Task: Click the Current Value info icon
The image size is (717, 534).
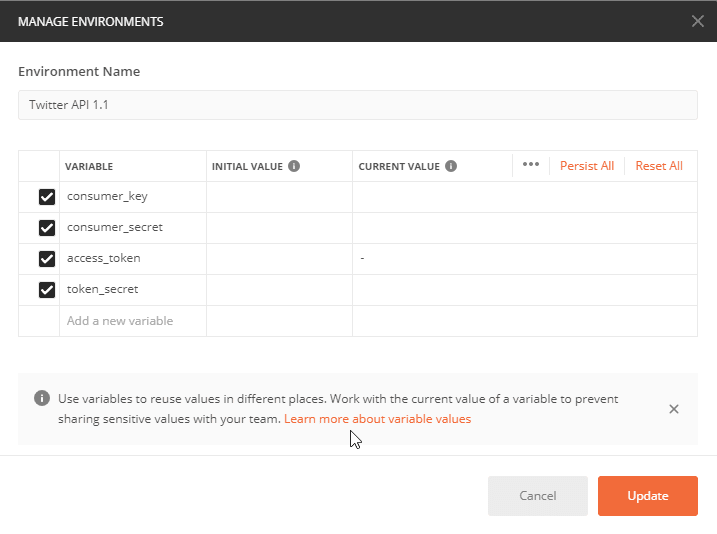Action: (x=451, y=166)
